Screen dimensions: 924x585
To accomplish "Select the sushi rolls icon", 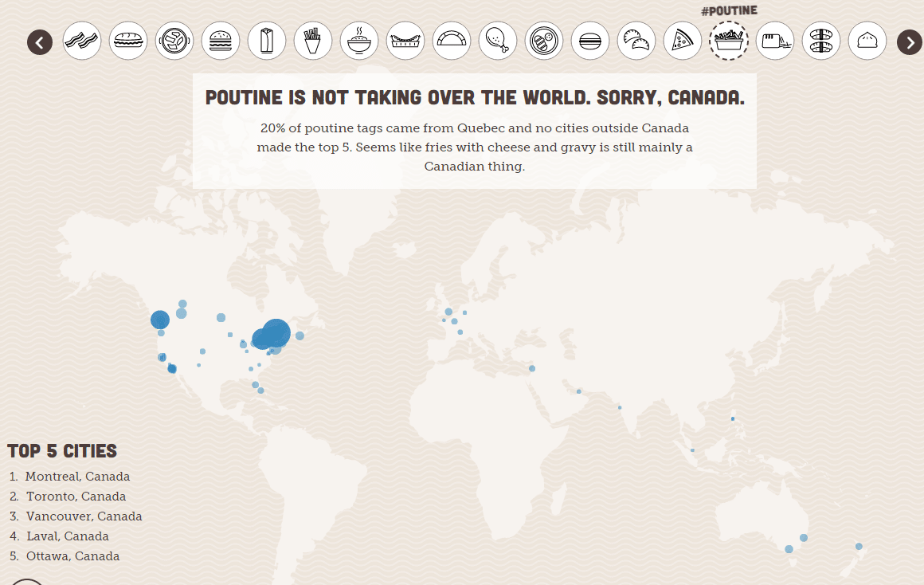I will point(821,41).
